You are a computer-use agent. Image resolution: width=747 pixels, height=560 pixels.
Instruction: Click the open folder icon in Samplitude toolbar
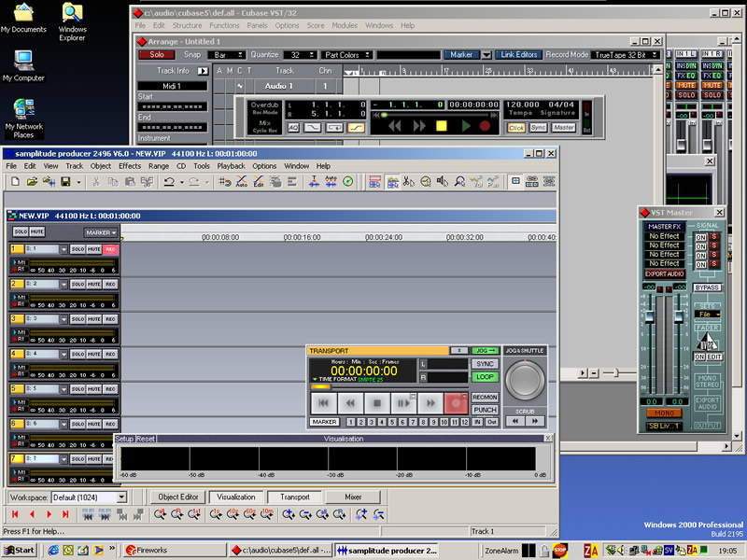click(31, 182)
